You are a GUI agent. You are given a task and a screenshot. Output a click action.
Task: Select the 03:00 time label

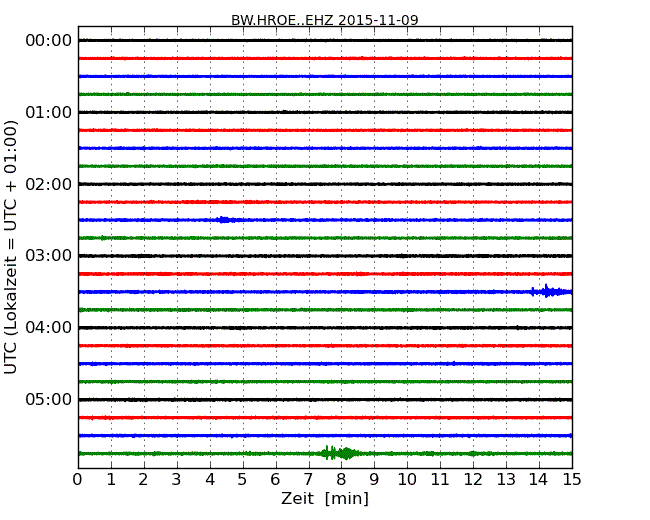pos(49,255)
